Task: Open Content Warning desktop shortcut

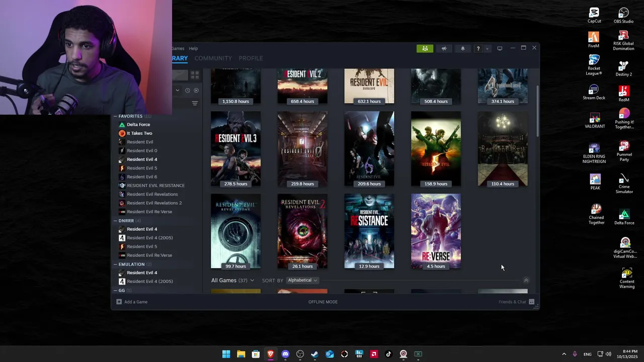Action: (626, 278)
